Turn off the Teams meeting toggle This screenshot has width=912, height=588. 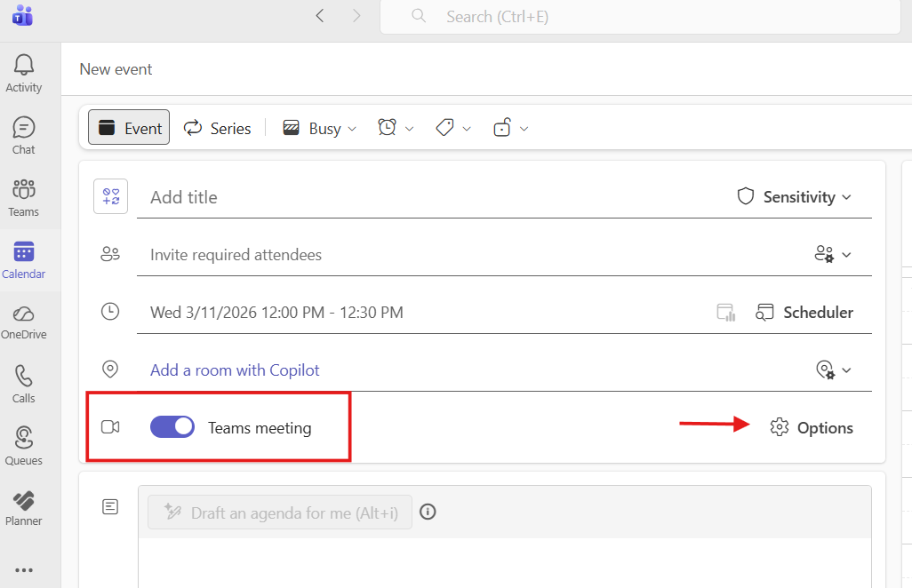click(172, 427)
